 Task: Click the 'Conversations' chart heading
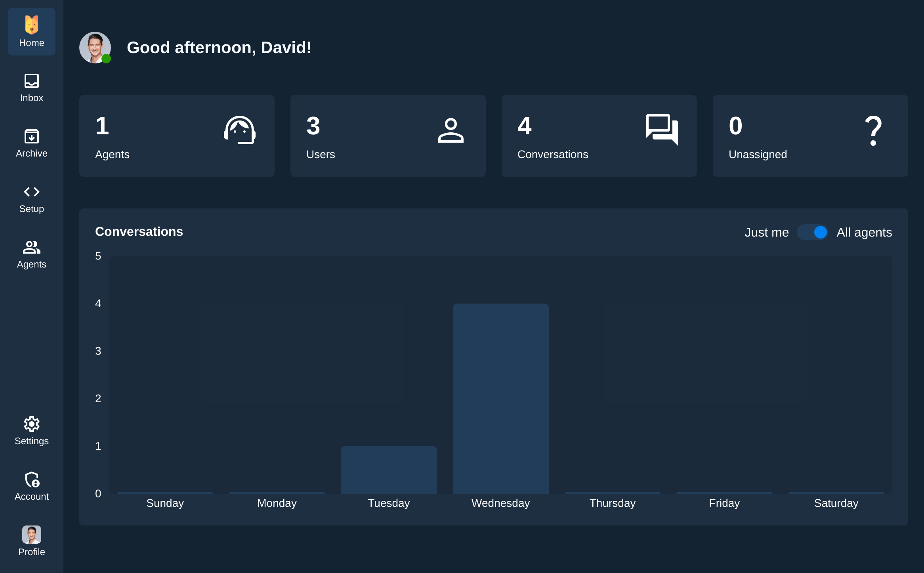139,232
